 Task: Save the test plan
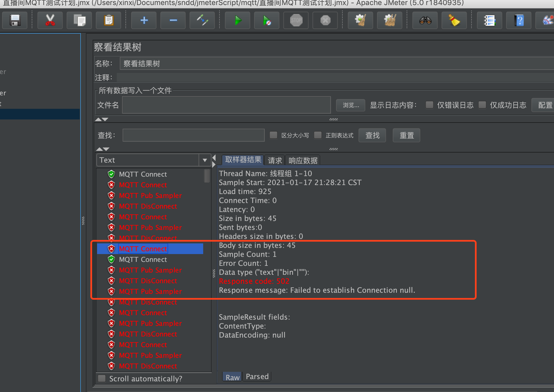pyautogui.click(x=15, y=20)
